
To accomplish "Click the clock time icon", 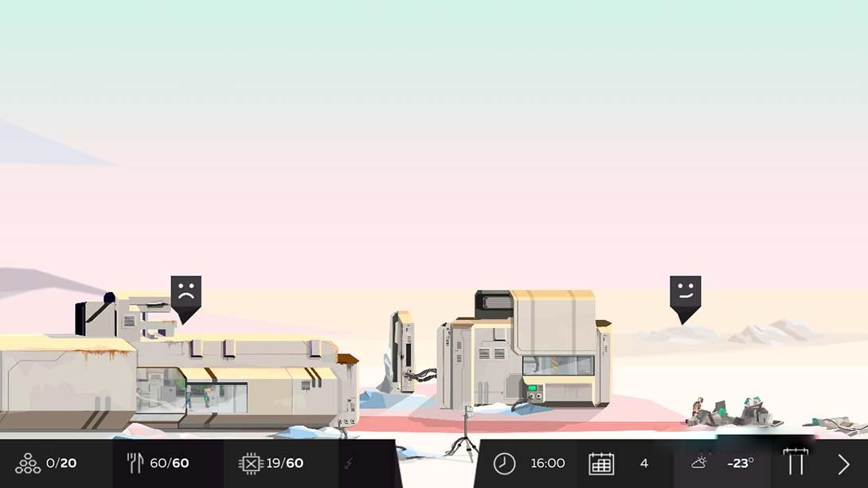I will (504, 463).
